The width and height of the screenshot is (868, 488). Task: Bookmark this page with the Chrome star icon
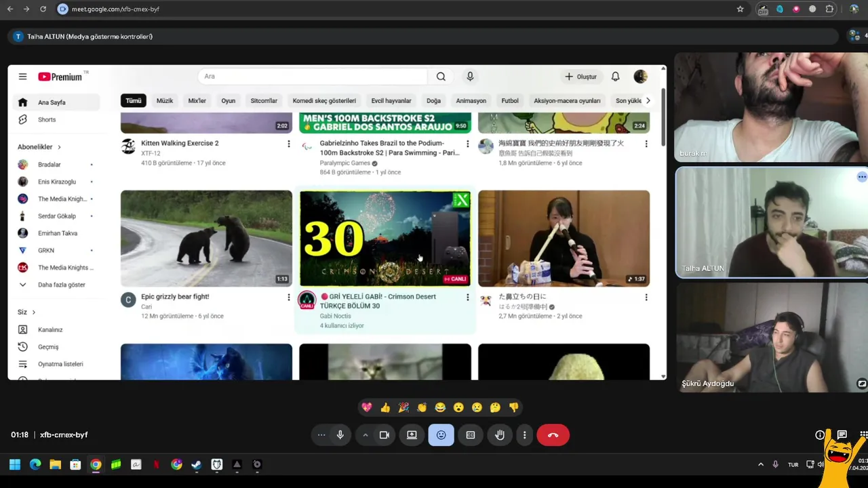pyautogui.click(x=740, y=9)
